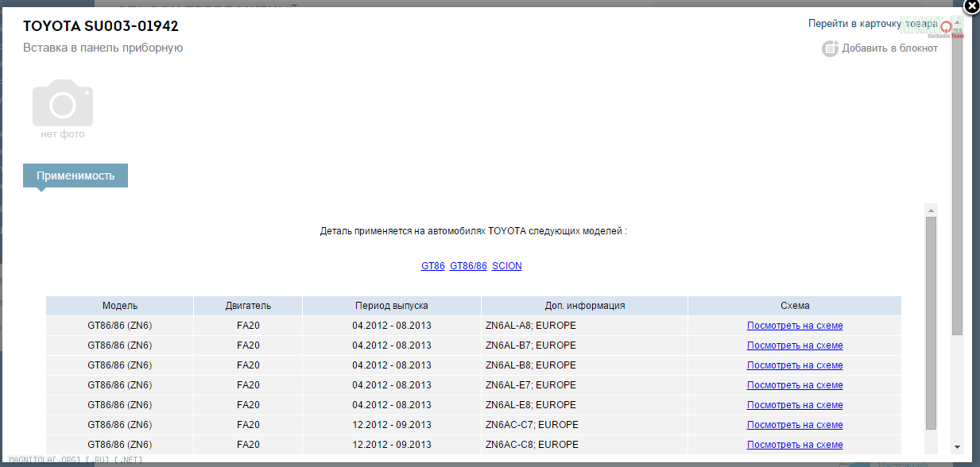Open the SCION model link
Image resolution: width=980 pixels, height=467 pixels.
(x=507, y=266)
